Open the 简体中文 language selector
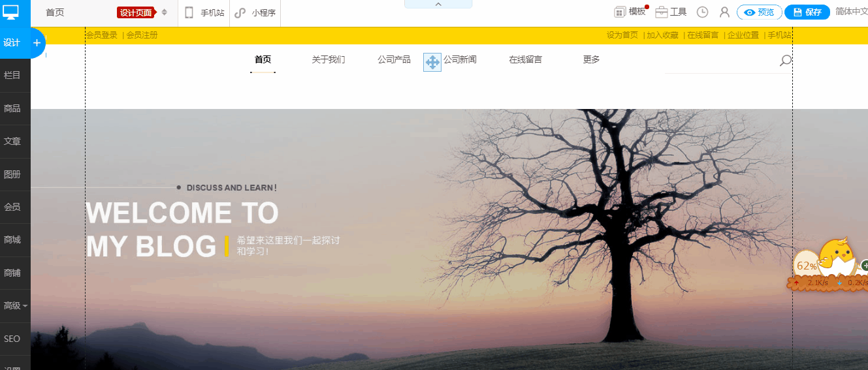The width and height of the screenshot is (868, 370). click(x=852, y=11)
